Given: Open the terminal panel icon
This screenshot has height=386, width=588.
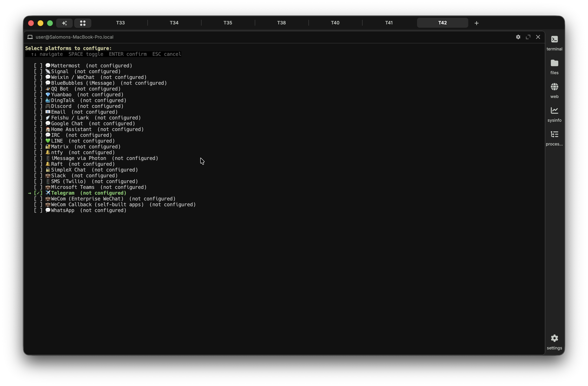Looking at the screenshot, I should pos(554,39).
